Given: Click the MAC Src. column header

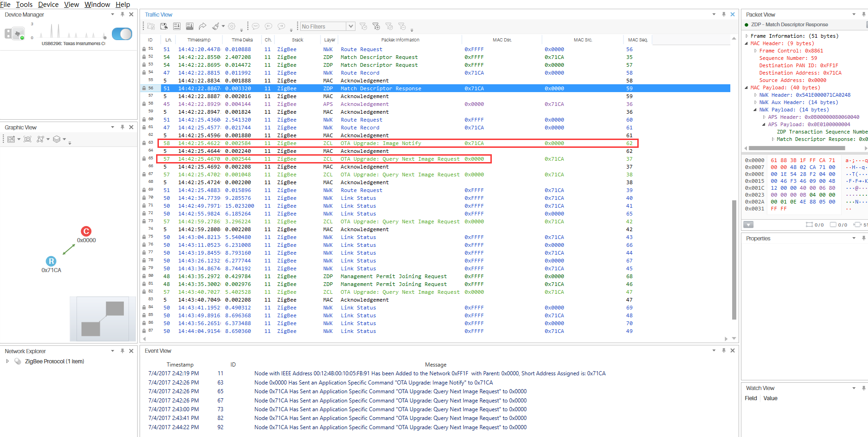Looking at the screenshot, I should pos(583,40).
